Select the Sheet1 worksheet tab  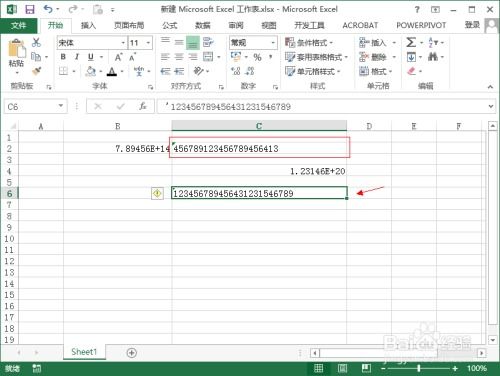click(84, 352)
